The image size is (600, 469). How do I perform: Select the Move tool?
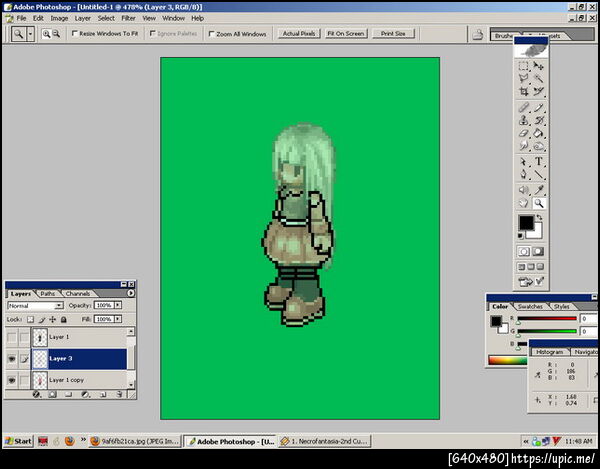tap(538, 66)
